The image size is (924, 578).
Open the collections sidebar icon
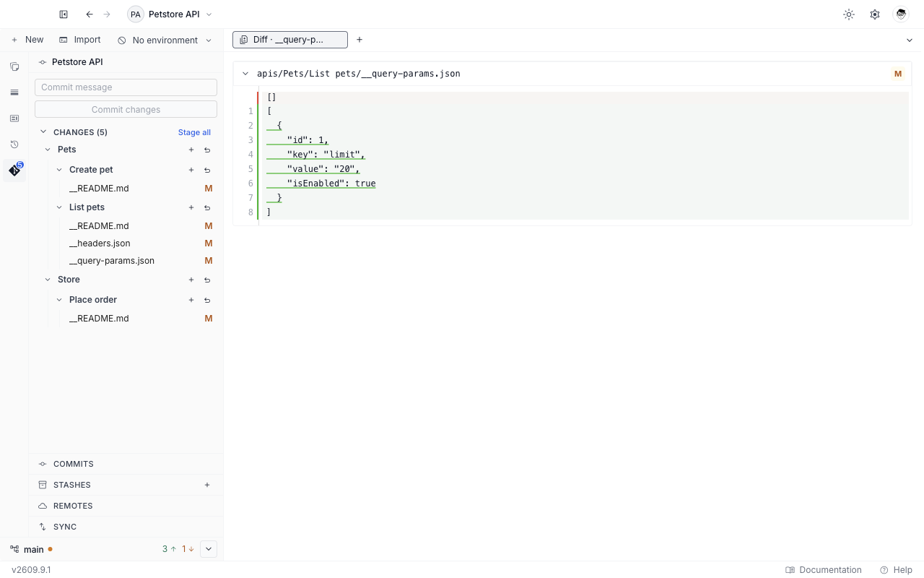(x=14, y=66)
